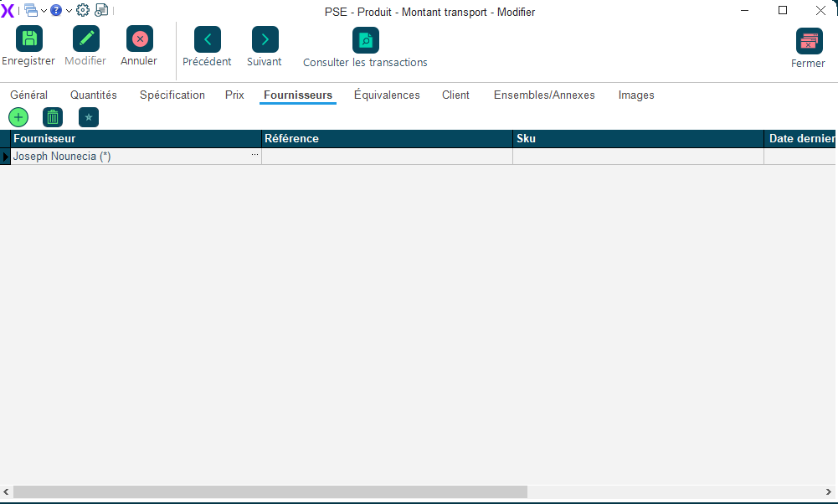Viewport: 838px width, 504px height.
Task: Minimize the PSE Produit window
Action: pos(744,10)
